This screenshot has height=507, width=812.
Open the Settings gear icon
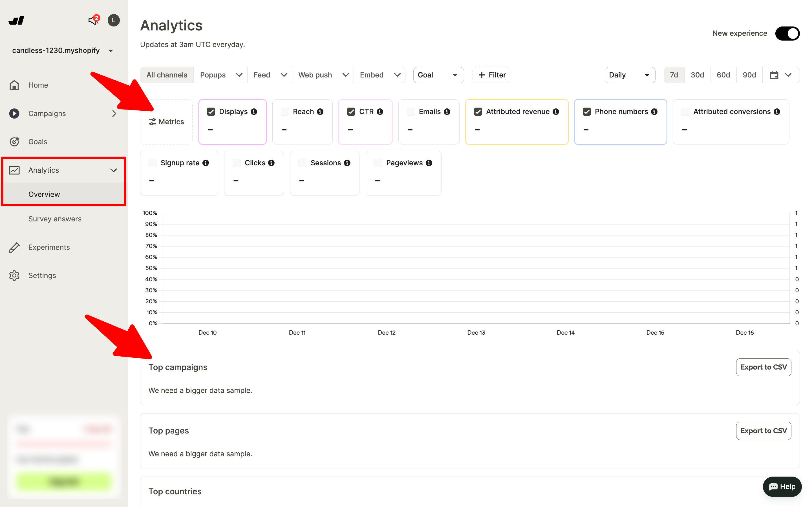click(x=14, y=276)
